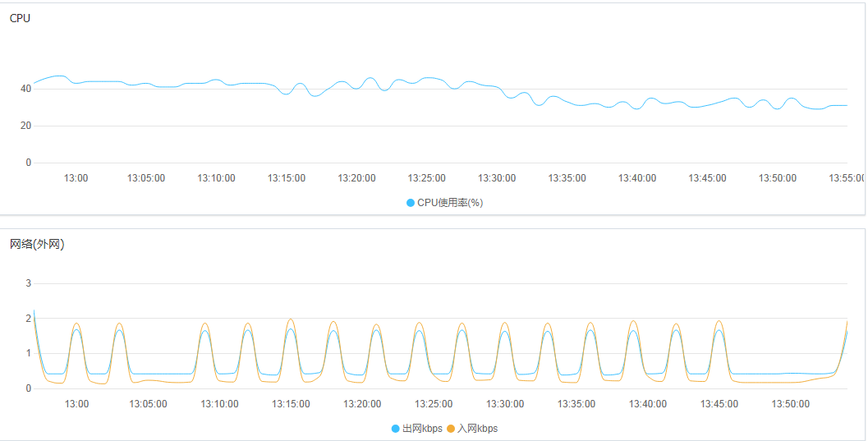868x441 pixels.
Task: Click the CPU panel title
Action: click(x=20, y=18)
